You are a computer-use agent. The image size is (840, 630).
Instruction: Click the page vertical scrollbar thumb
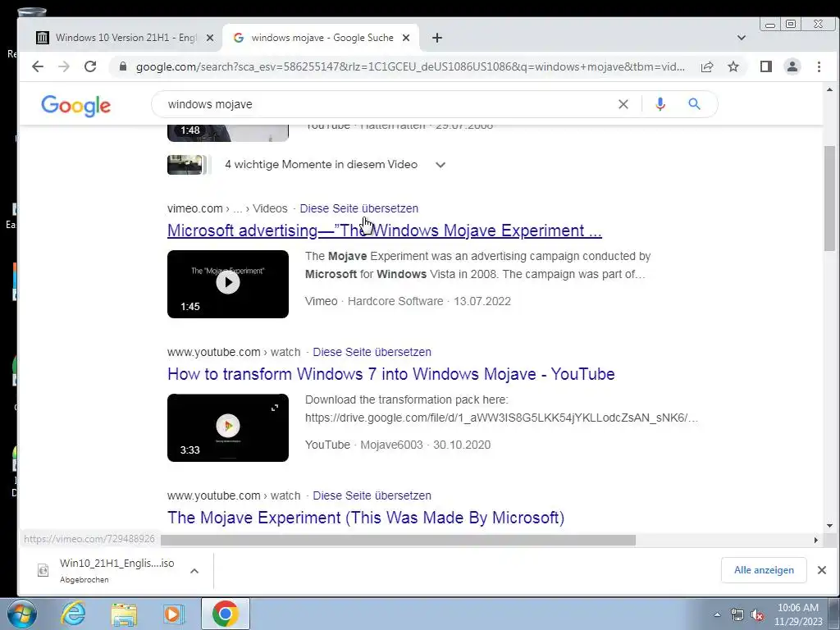tap(829, 197)
